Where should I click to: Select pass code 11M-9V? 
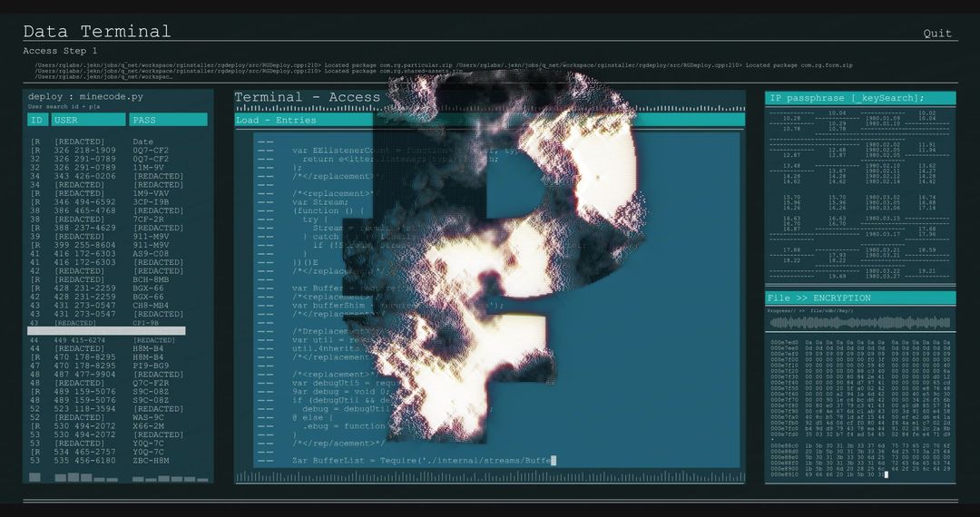148,167
